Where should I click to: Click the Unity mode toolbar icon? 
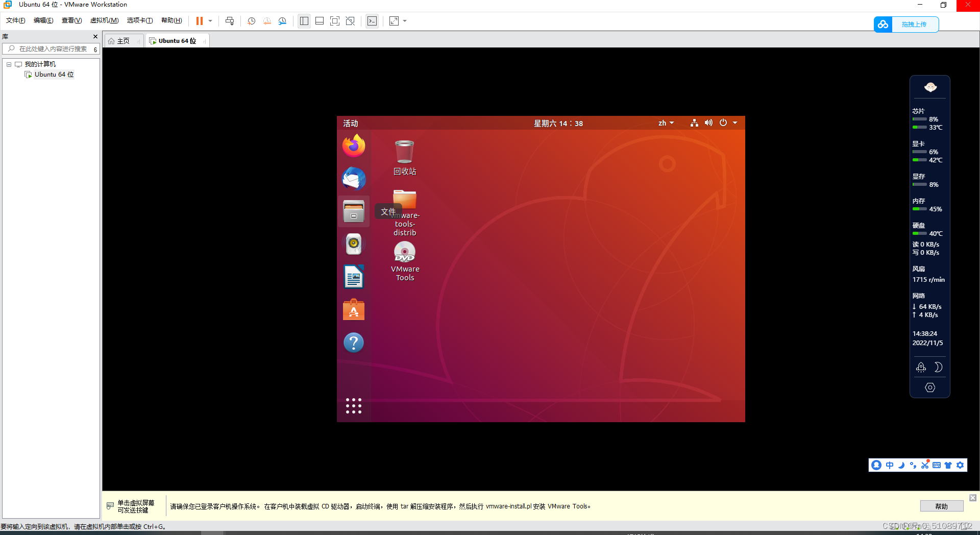click(350, 21)
